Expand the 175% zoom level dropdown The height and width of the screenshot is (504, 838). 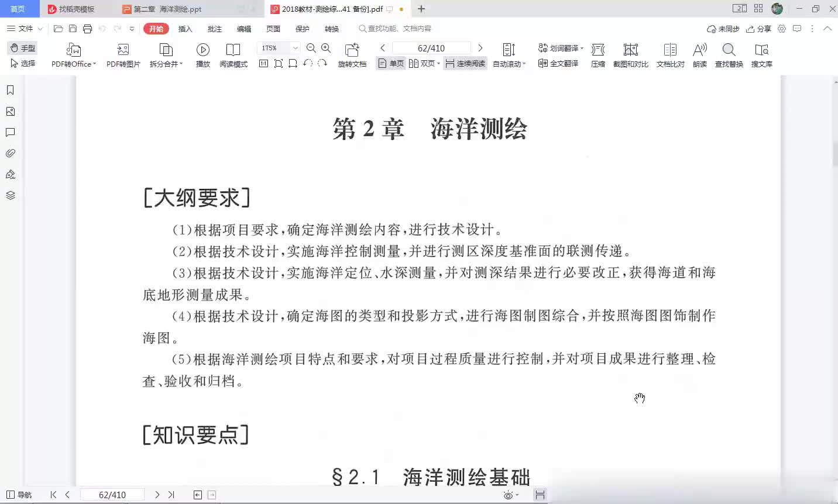pos(296,48)
